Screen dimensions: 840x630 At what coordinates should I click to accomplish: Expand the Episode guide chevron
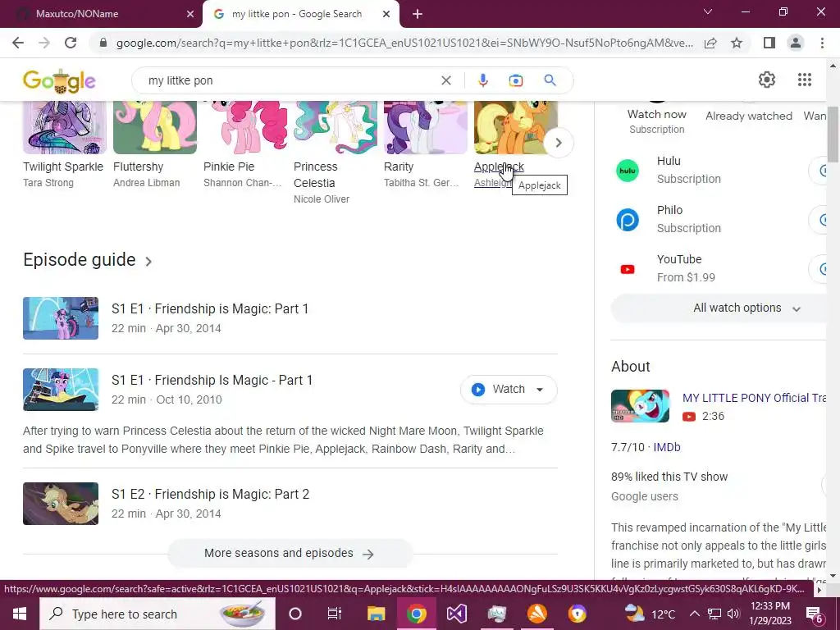coord(148,262)
